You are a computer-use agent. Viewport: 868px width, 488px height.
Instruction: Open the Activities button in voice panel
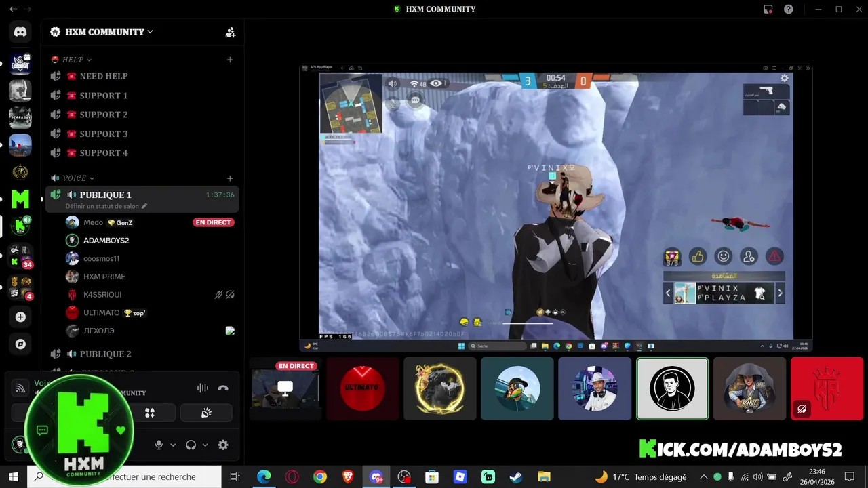point(150,413)
